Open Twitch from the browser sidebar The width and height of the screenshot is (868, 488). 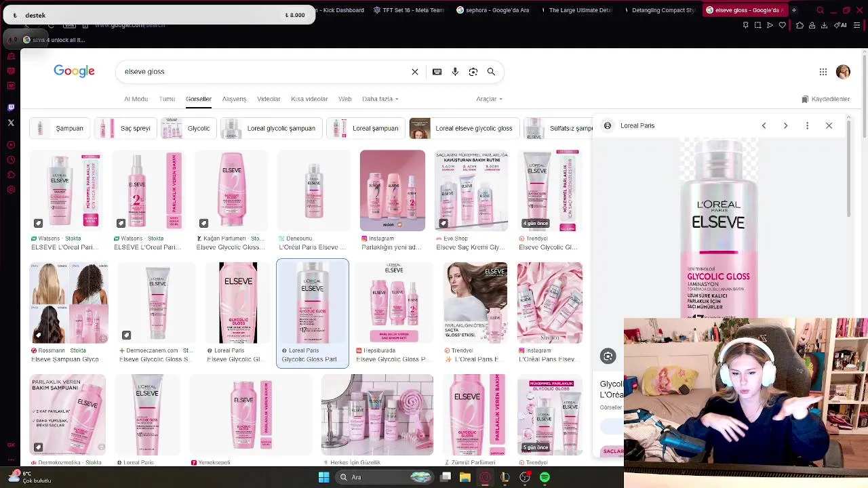11,107
